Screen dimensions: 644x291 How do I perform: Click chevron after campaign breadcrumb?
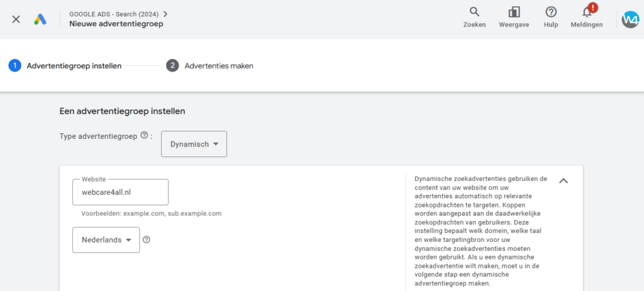(165, 13)
